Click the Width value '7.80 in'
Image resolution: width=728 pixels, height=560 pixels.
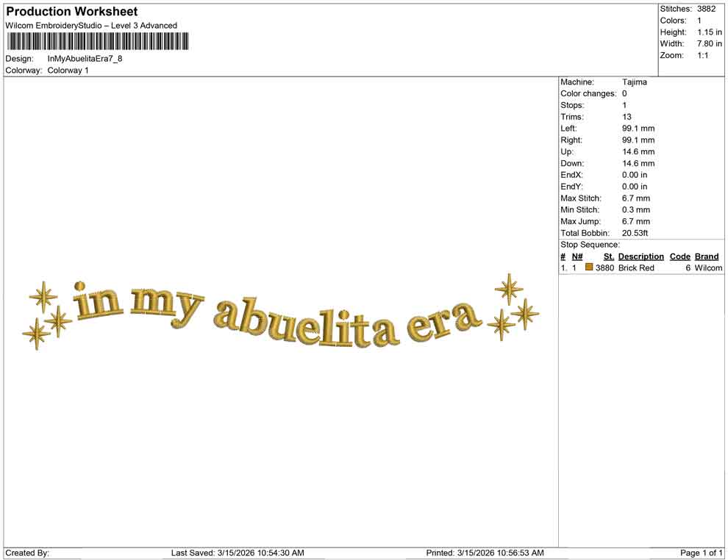(710, 43)
